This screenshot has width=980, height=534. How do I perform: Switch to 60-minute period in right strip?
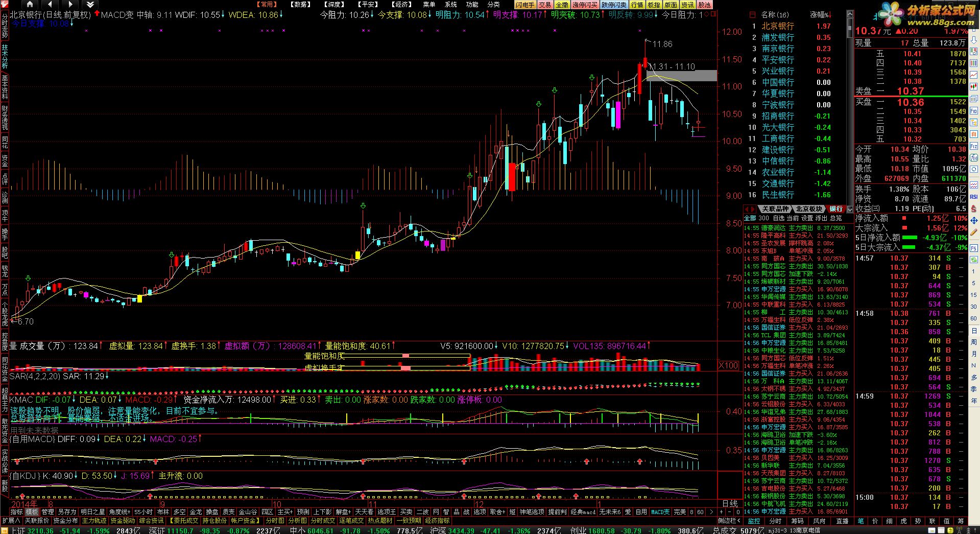coord(974,318)
